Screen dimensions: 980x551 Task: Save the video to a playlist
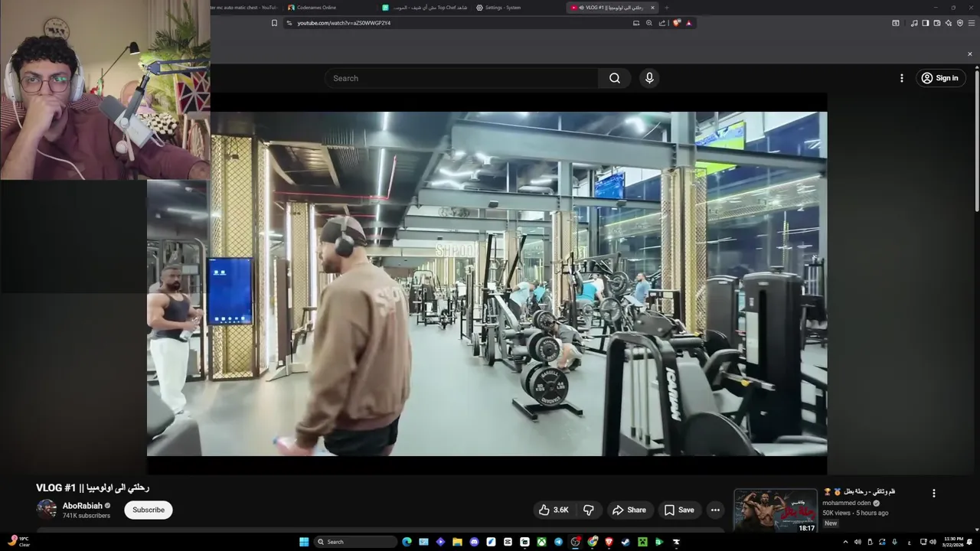click(679, 510)
